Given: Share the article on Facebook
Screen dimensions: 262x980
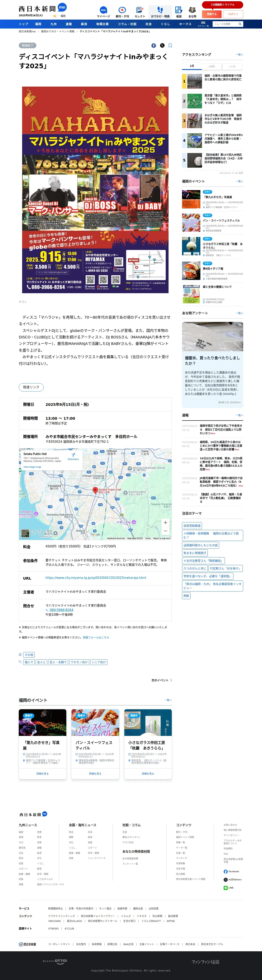Looking at the screenshot, I should pos(153,46).
